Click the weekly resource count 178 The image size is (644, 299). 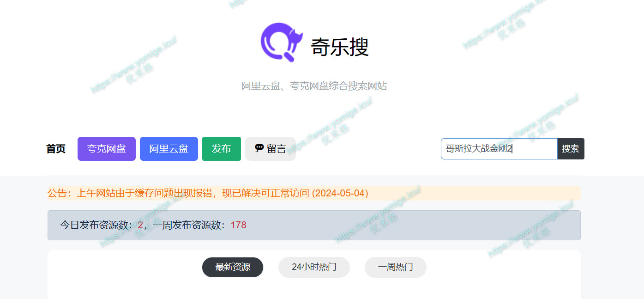point(239,225)
